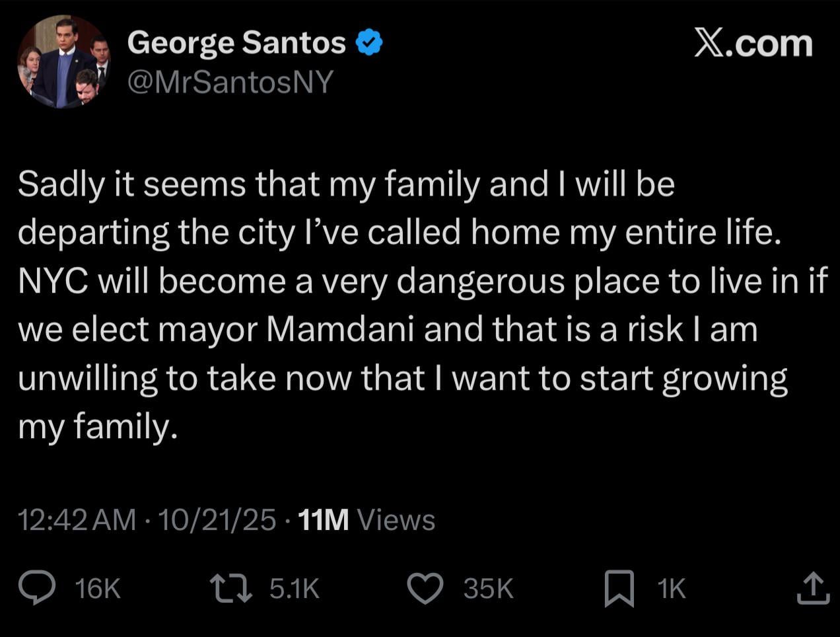Click the 16K replies count

(x=98, y=588)
